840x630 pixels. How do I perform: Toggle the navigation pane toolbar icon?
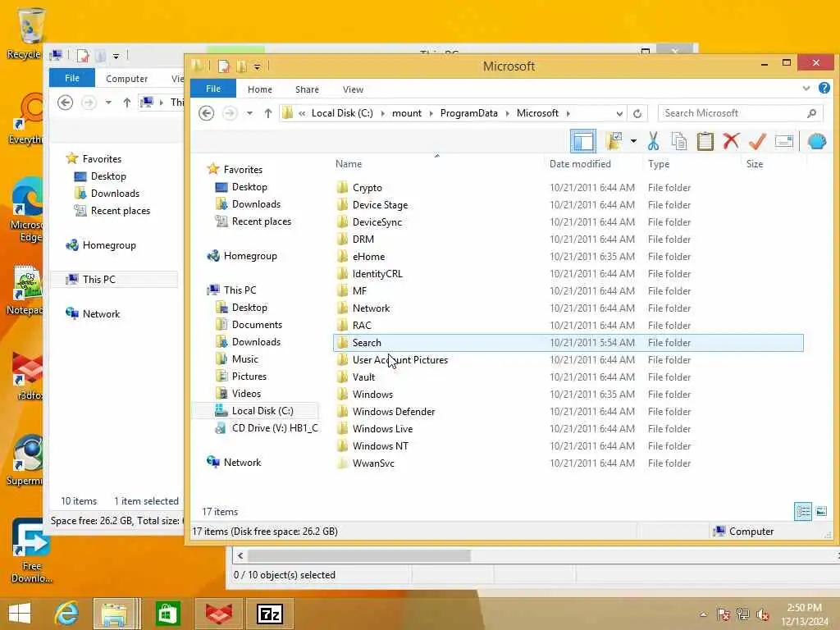[583, 141]
